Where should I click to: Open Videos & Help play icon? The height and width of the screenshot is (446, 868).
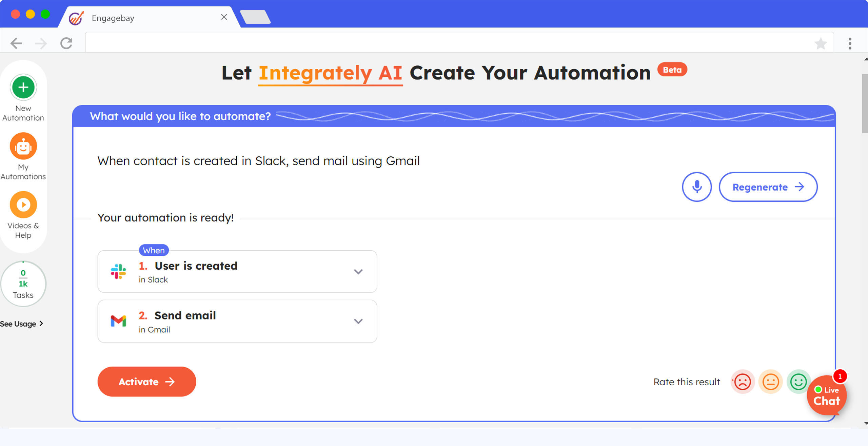point(23,205)
